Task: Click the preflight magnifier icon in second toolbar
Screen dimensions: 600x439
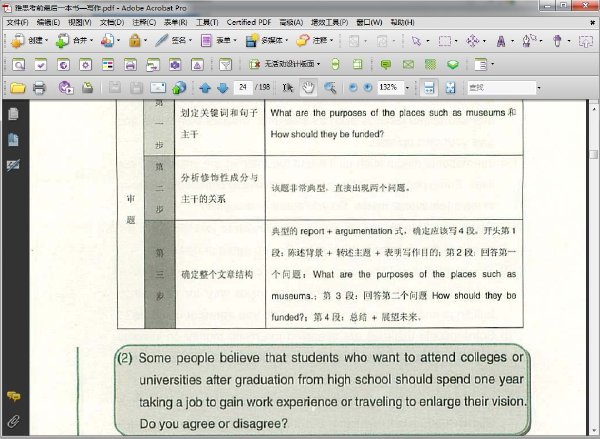Action: click(18, 65)
